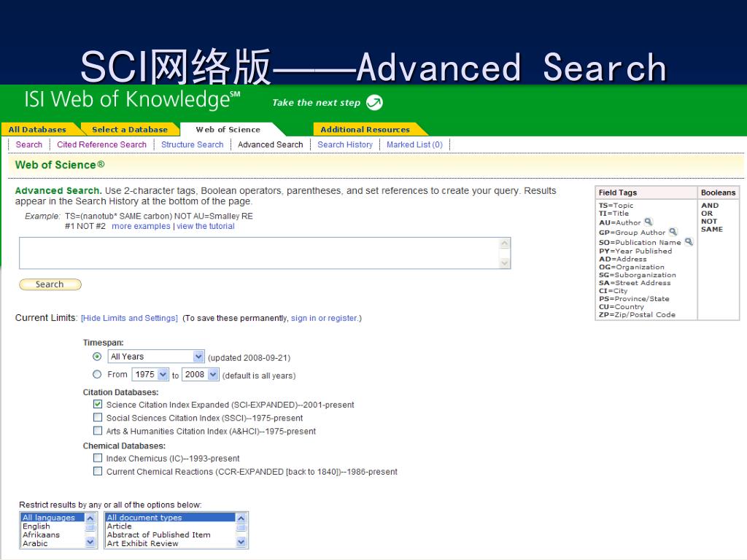
Task: Click the CU=Country field tag
Action: point(622,307)
